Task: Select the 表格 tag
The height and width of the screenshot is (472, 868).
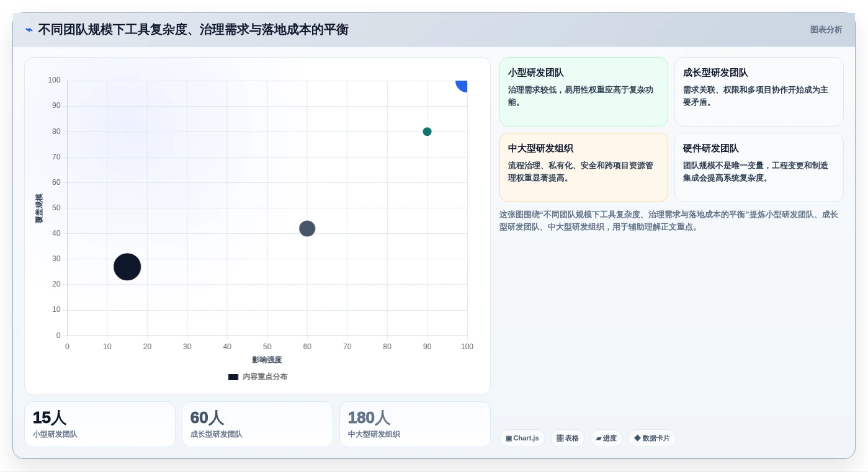Action: click(x=568, y=438)
